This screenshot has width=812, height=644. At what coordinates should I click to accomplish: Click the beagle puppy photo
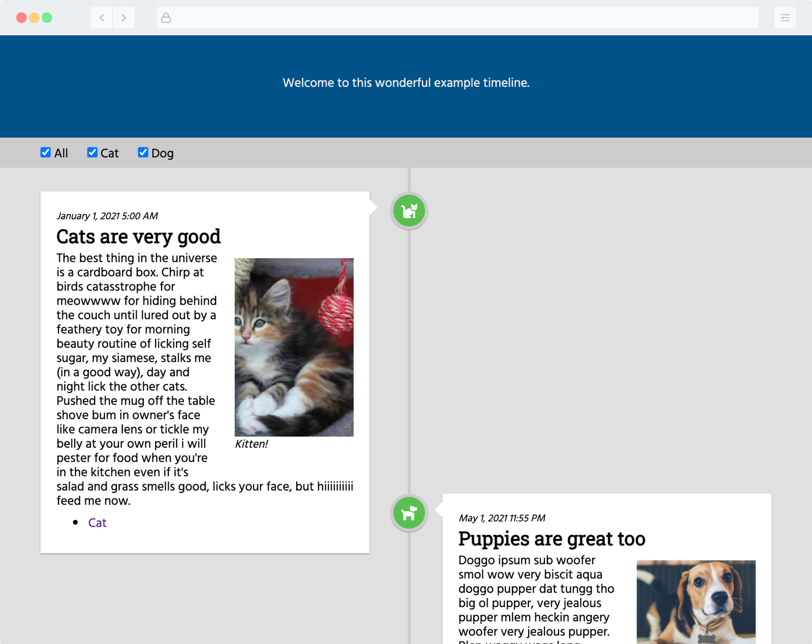coord(696,602)
